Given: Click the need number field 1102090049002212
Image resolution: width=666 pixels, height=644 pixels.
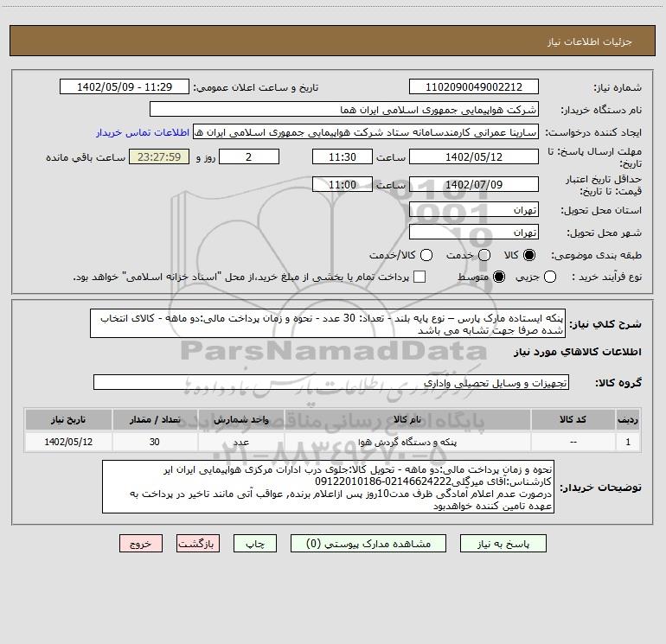Looking at the screenshot, I should point(474,87).
